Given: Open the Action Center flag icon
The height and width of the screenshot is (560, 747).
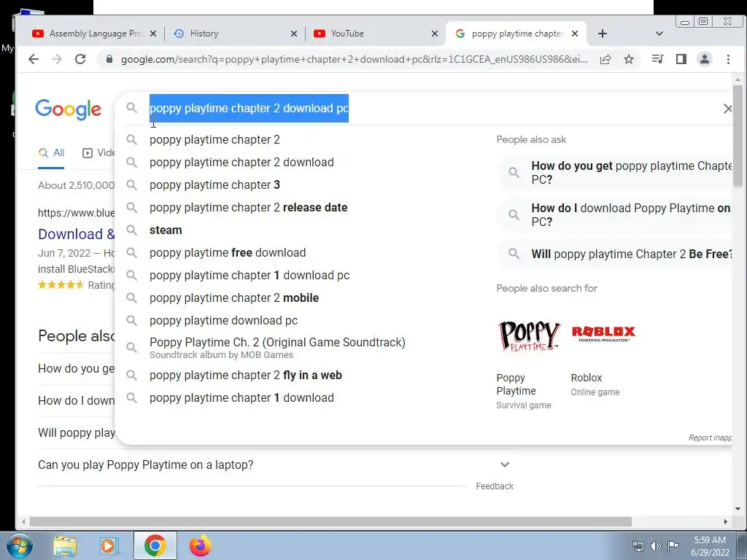Looking at the screenshot, I should 673,545.
